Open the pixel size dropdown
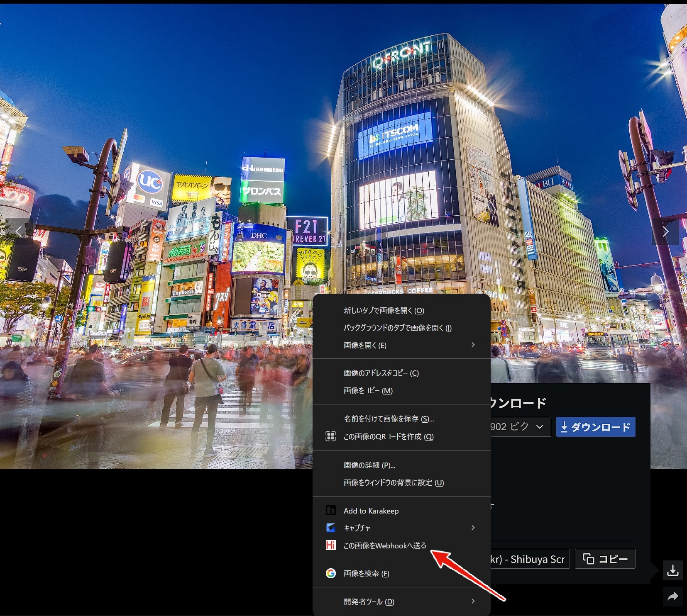This screenshot has width=687, height=616. pos(521,427)
